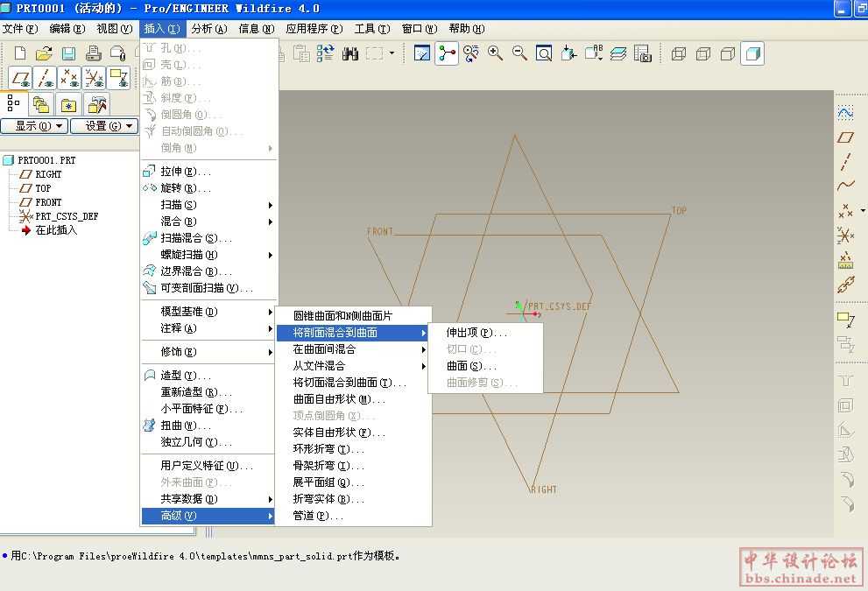Toggle datum planes display

click(20, 78)
